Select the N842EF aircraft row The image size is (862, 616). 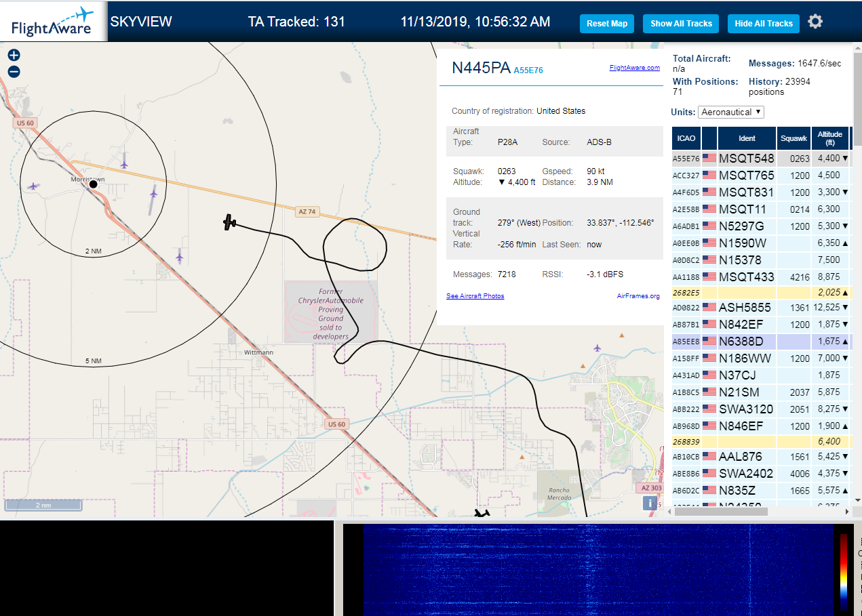click(762, 325)
